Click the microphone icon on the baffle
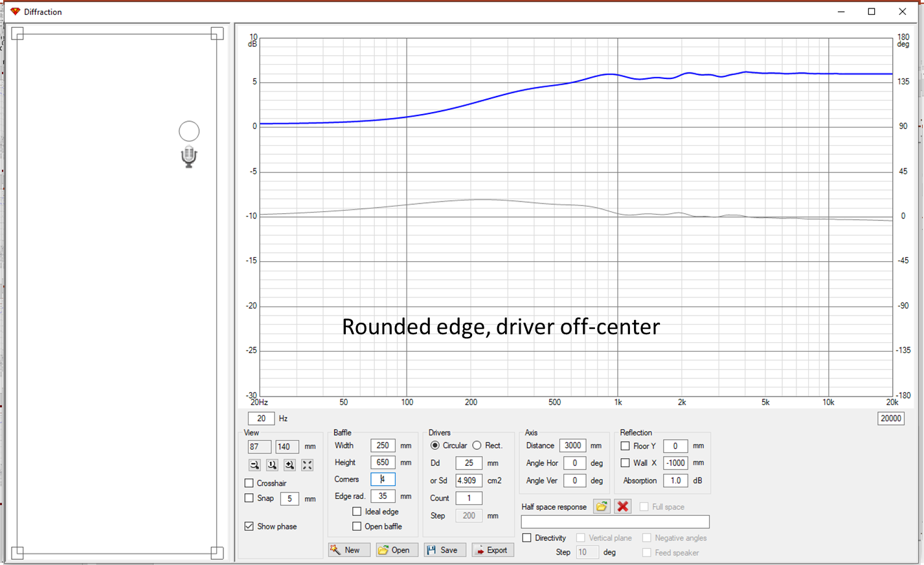The width and height of the screenshot is (924, 565). click(x=189, y=157)
